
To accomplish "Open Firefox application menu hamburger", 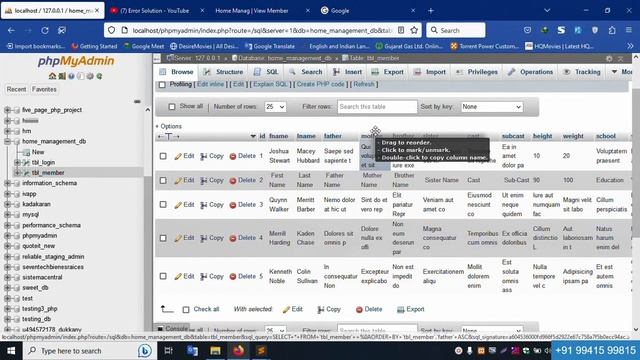I will tap(629, 30).
